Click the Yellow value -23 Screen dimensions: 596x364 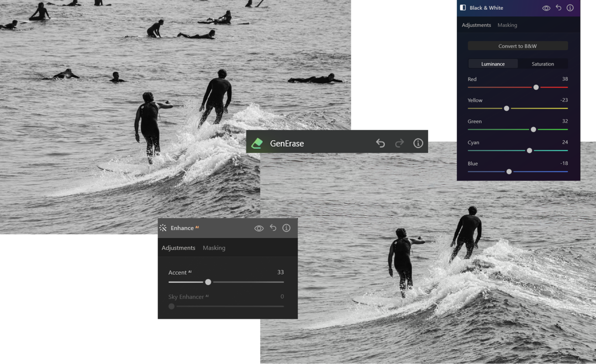(x=564, y=100)
